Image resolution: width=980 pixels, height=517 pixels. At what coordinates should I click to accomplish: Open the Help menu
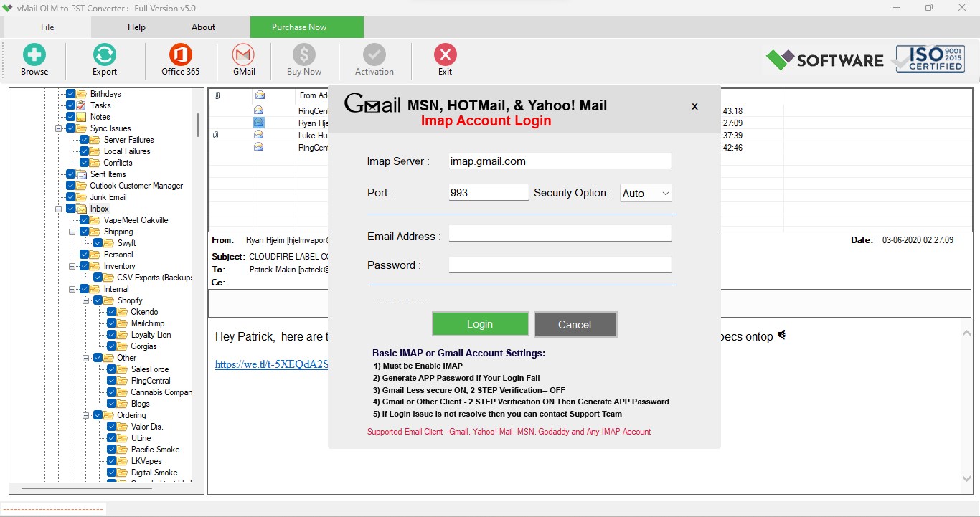click(x=136, y=27)
